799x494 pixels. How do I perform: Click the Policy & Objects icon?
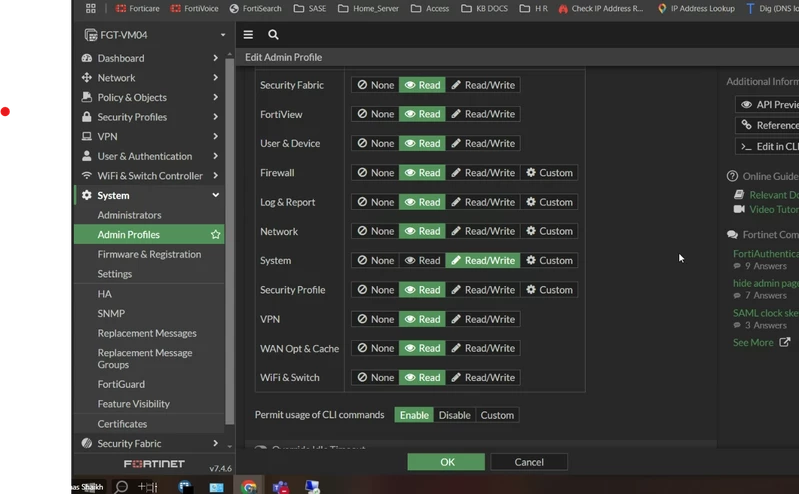pyautogui.click(x=87, y=97)
